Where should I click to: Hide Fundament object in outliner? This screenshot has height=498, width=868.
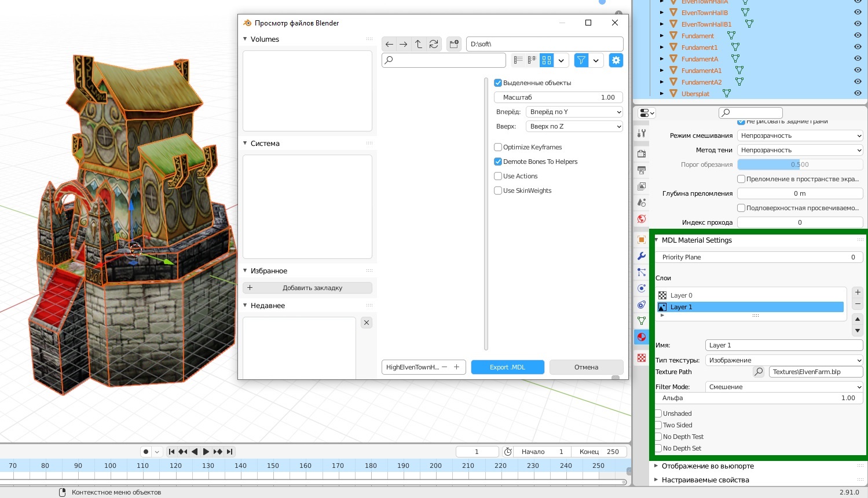click(858, 36)
